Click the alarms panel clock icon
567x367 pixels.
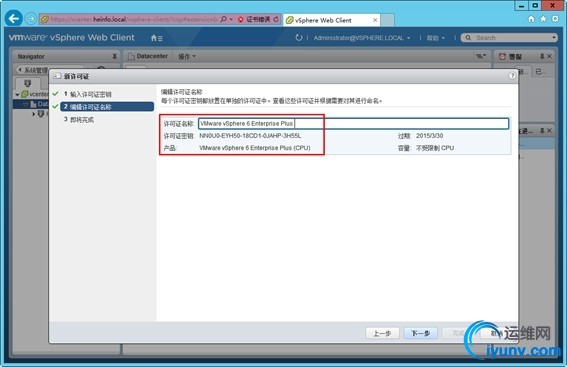click(502, 56)
